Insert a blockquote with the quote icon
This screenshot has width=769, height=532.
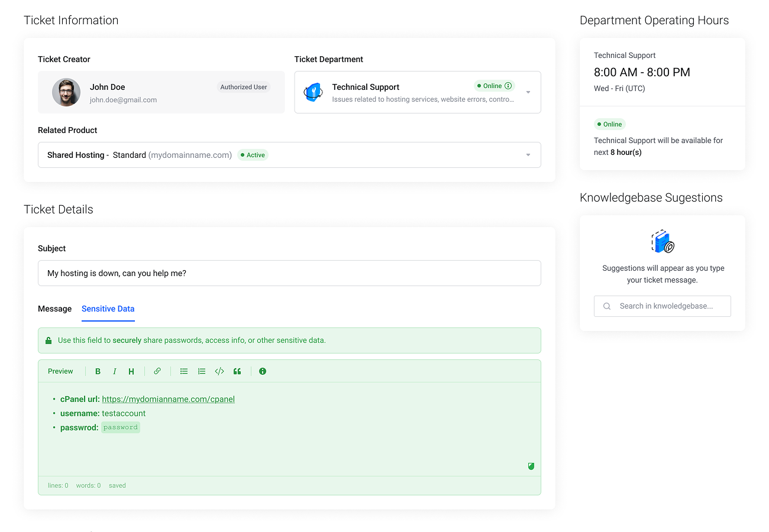click(x=237, y=371)
